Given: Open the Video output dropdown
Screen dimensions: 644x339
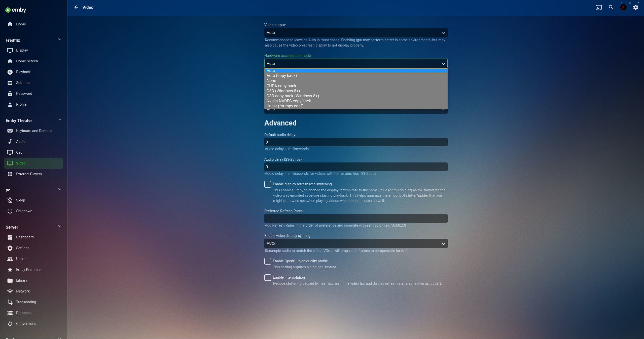Looking at the screenshot, I should click(355, 33).
